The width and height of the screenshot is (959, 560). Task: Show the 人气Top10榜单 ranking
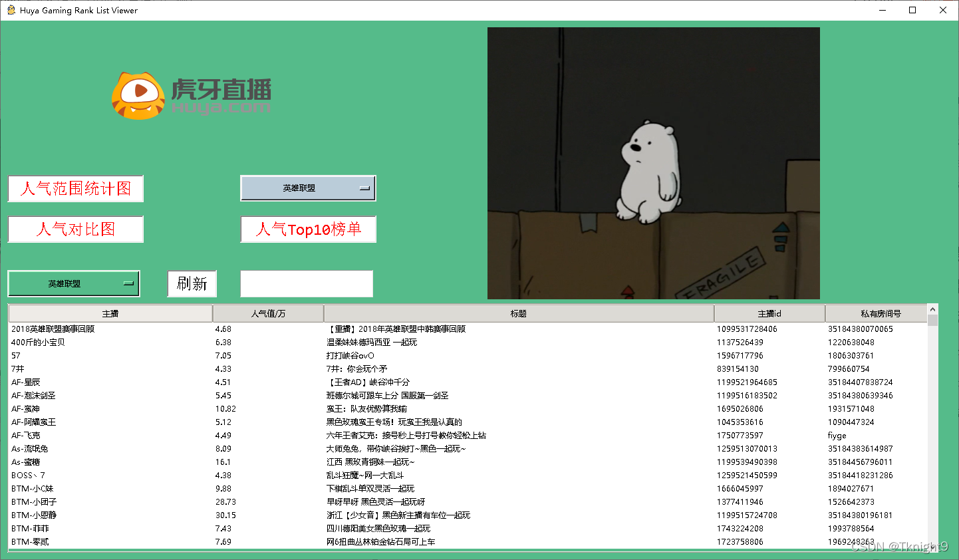pos(309,229)
